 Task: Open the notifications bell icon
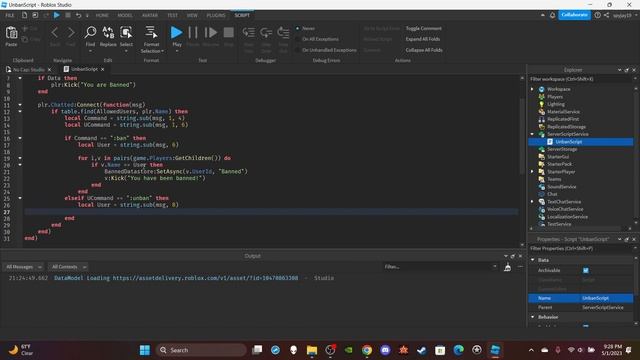[552, 15]
